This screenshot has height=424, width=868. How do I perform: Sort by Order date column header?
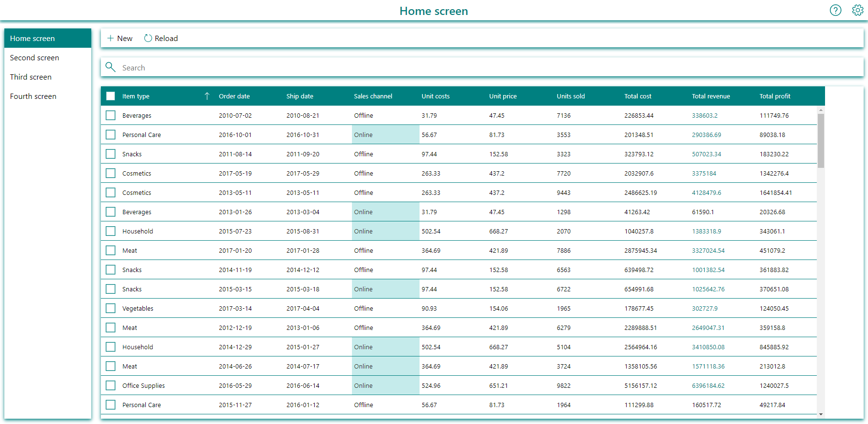[234, 96]
